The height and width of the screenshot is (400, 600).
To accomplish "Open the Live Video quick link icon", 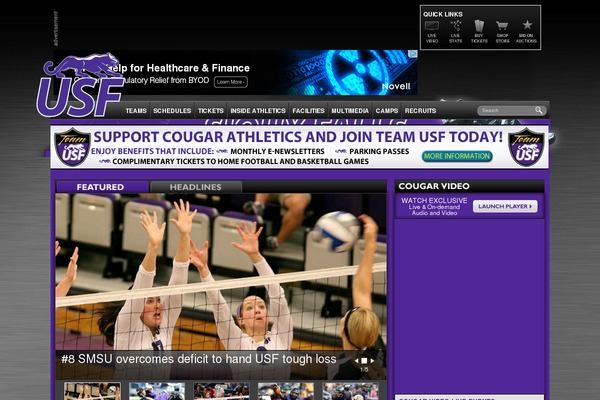I will (x=432, y=26).
